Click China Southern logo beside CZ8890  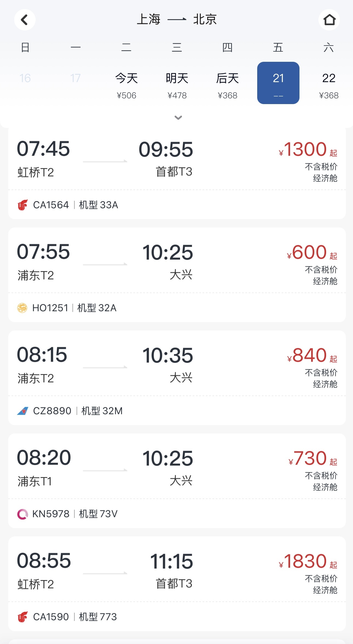click(23, 411)
